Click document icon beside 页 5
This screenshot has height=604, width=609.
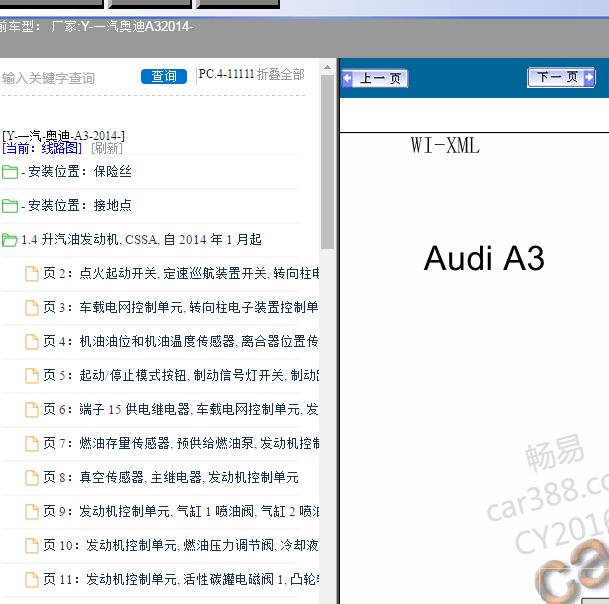(x=32, y=376)
